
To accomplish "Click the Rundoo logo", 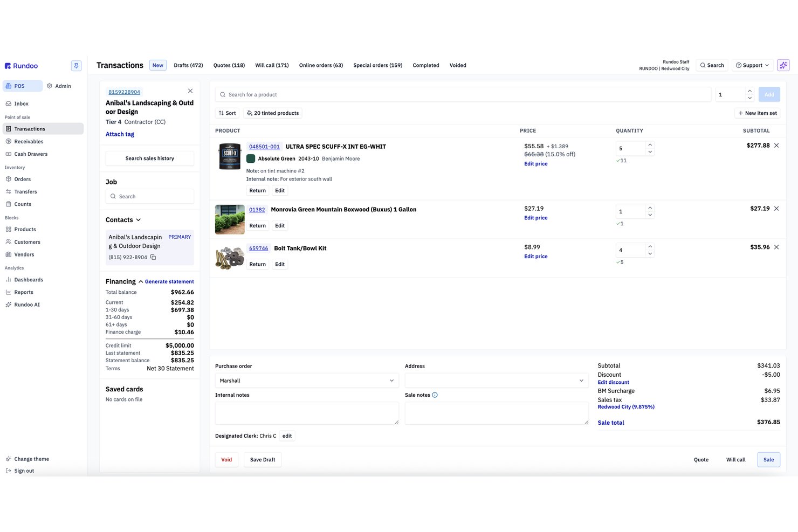I will tap(21, 66).
